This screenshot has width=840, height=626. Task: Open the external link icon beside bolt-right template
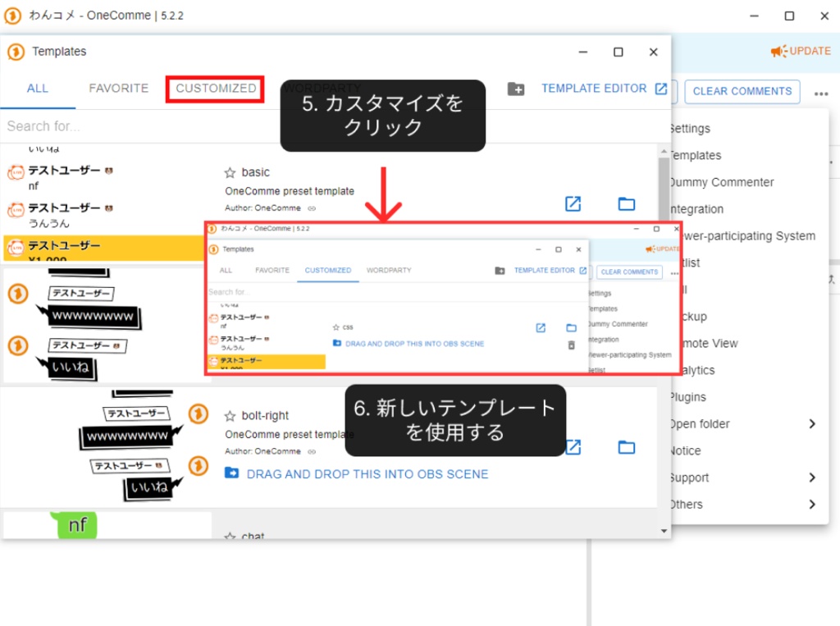click(x=573, y=447)
